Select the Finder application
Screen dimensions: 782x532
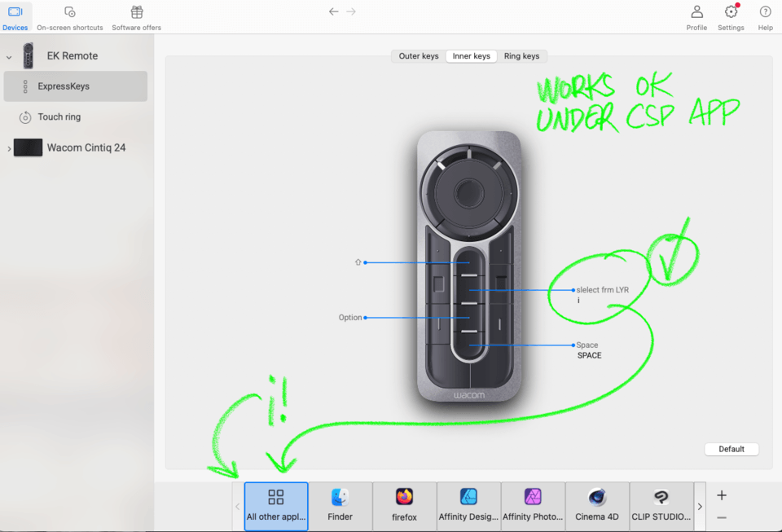340,506
